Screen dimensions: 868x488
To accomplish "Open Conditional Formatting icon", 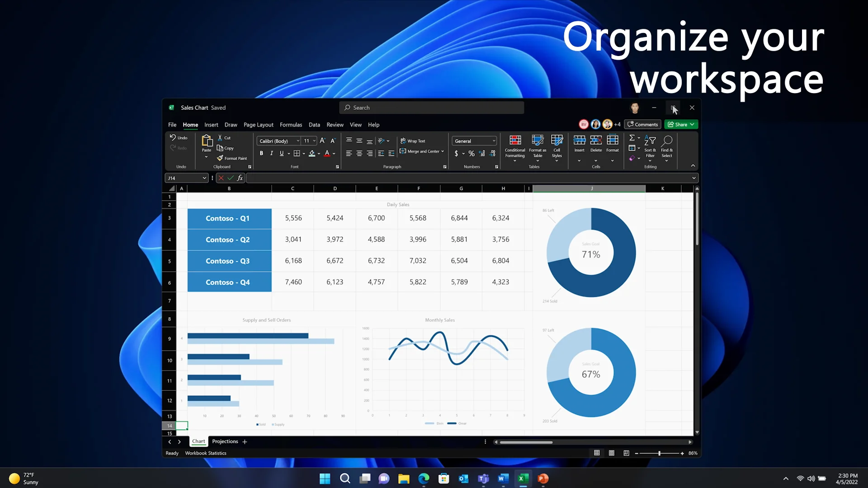I will point(515,141).
